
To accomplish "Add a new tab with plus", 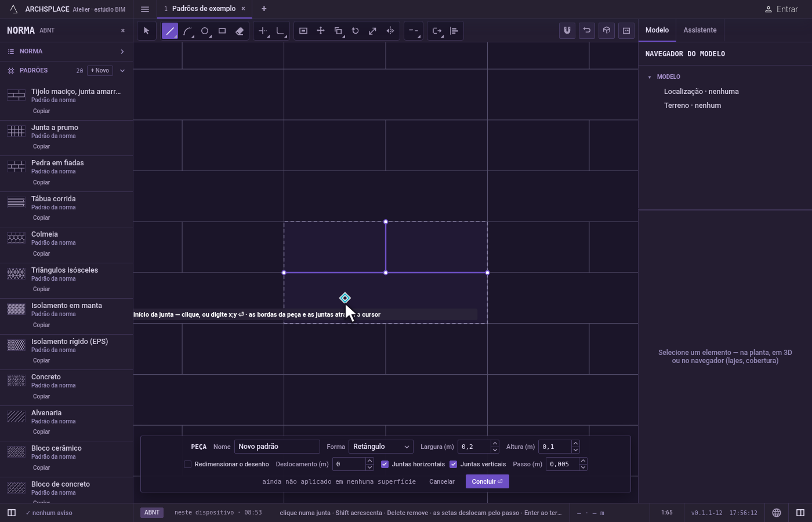I will coord(264,9).
